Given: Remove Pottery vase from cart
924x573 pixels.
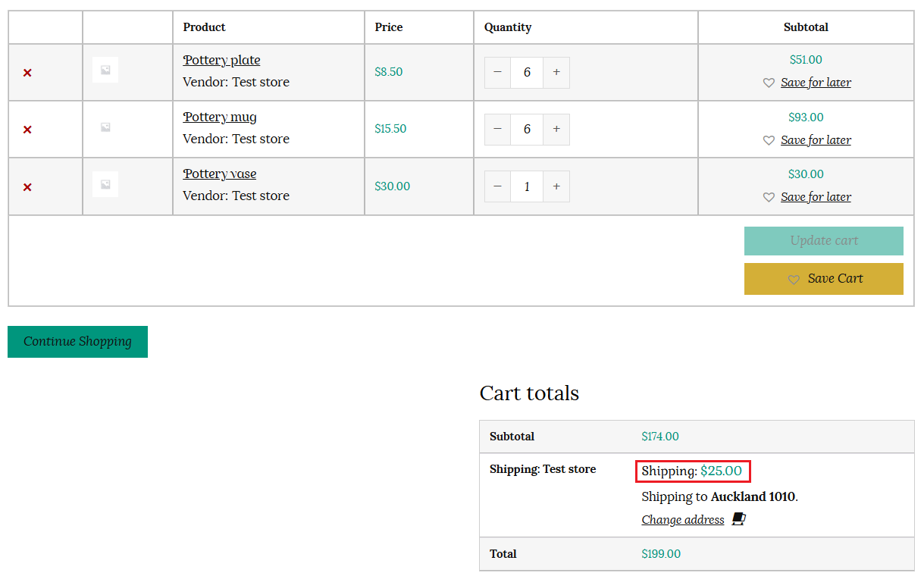Looking at the screenshot, I should [x=27, y=187].
